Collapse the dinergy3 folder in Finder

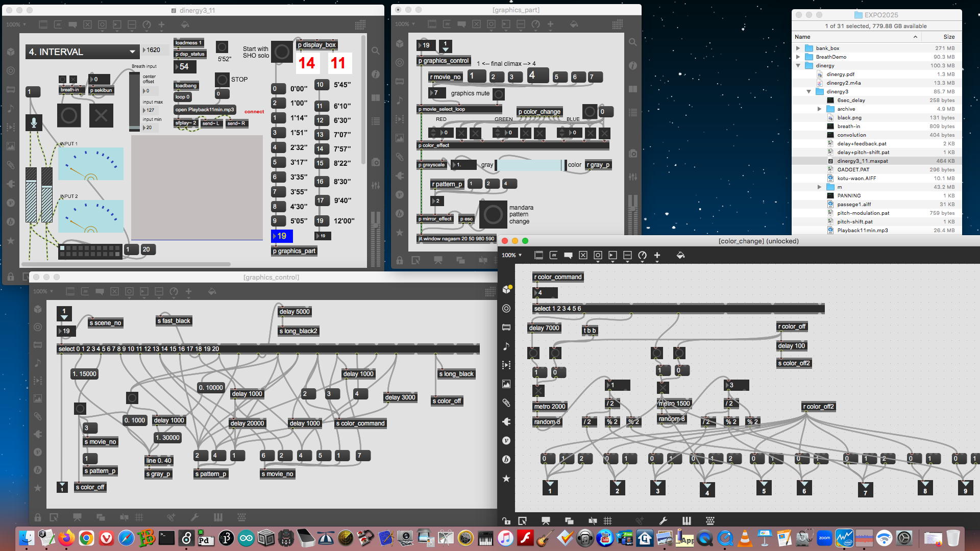809,92
